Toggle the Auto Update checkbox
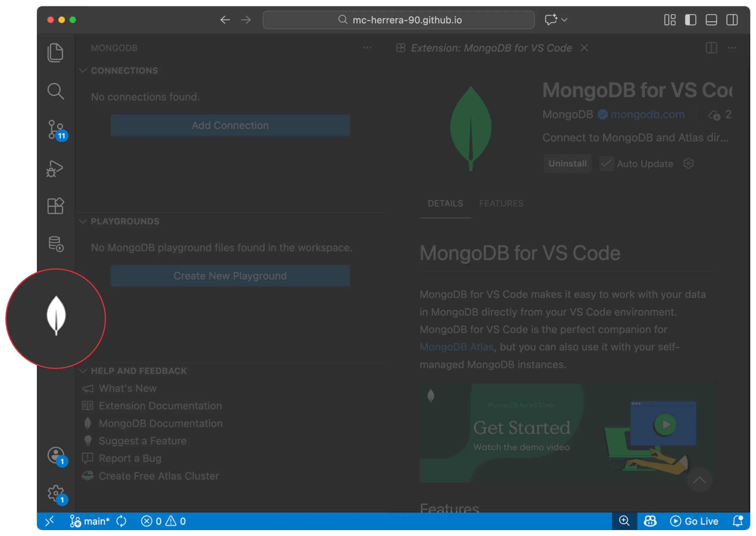756x536 pixels. 606,164
